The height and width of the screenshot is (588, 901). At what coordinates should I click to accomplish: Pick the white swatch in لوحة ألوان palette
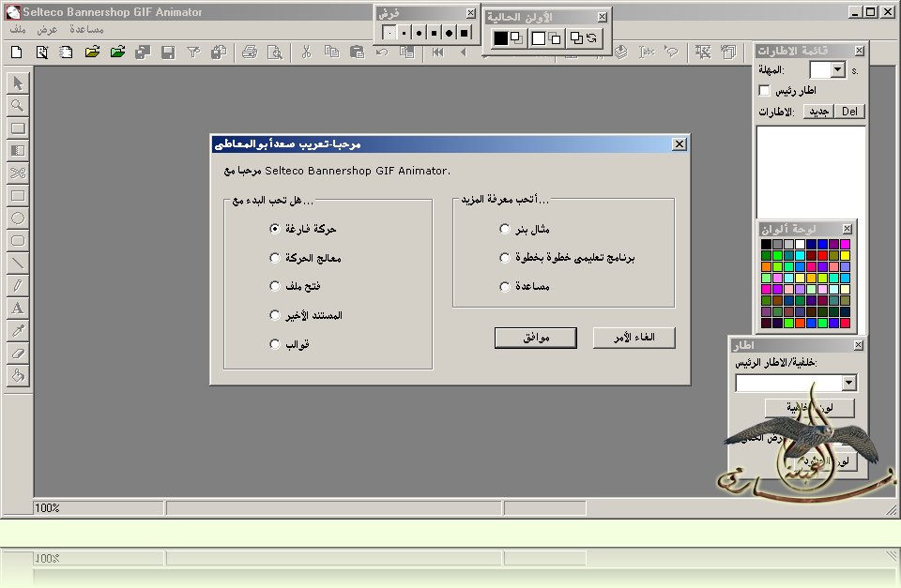coord(800,244)
